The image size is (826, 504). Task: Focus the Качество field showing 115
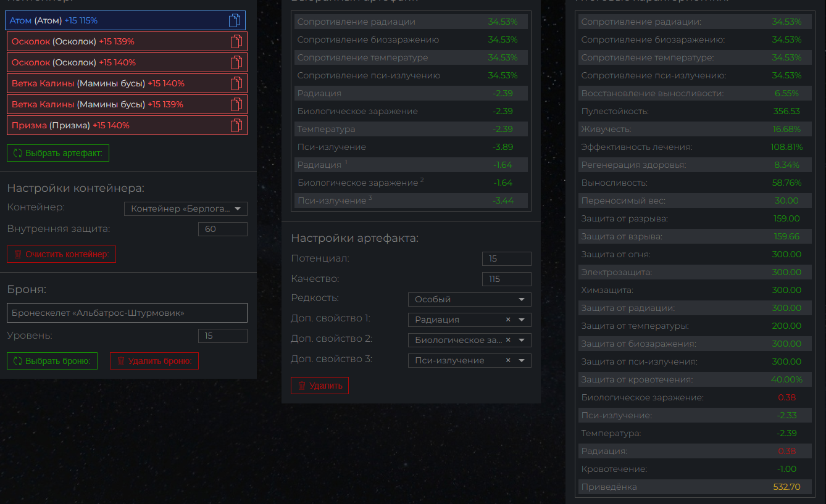coord(507,279)
